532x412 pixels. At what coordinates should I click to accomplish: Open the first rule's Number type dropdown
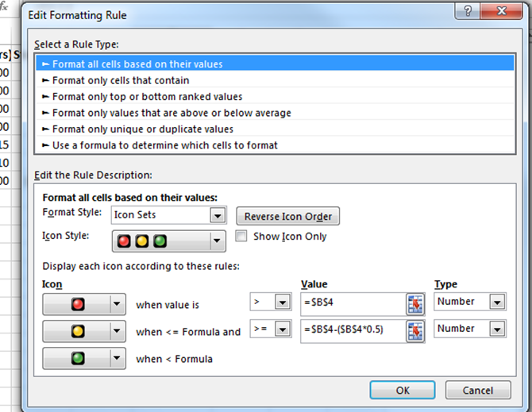(x=497, y=302)
